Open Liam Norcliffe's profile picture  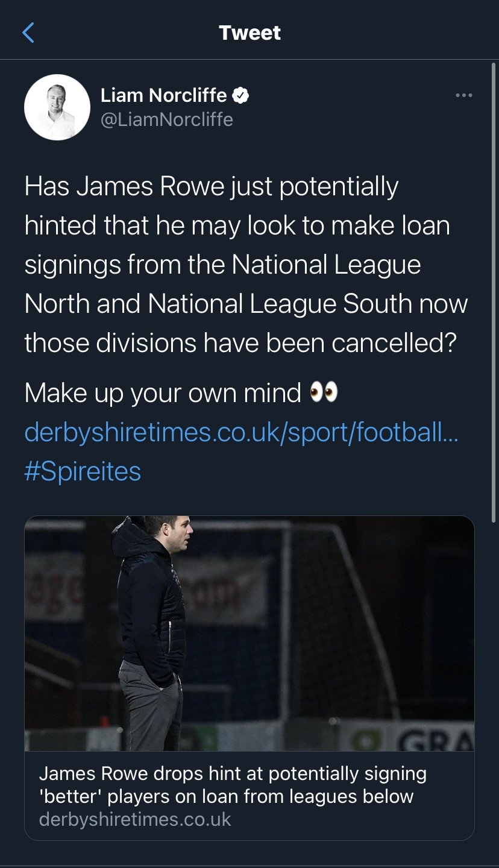[x=57, y=107]
